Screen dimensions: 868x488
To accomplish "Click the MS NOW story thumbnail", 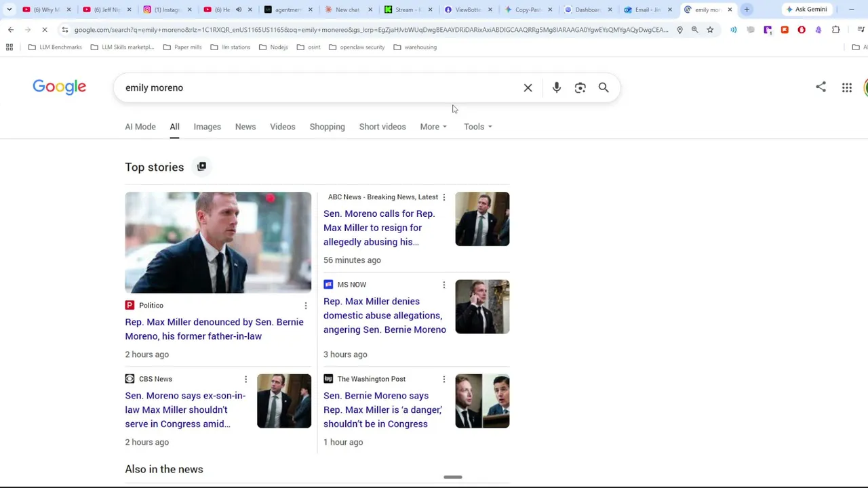I will point(482,307).
